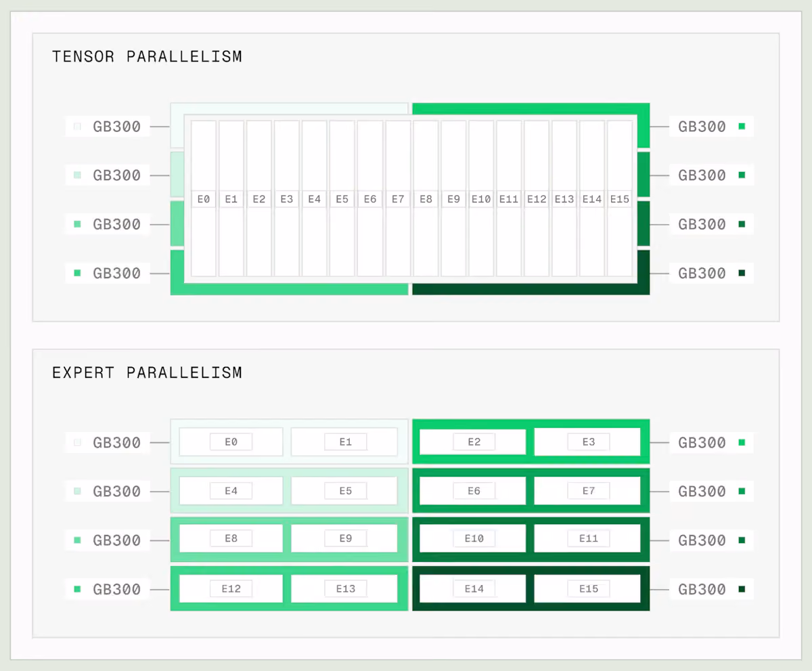
Task: Click dark green square beside GB300 for E14/E15
Action: [x=742, y=588]
